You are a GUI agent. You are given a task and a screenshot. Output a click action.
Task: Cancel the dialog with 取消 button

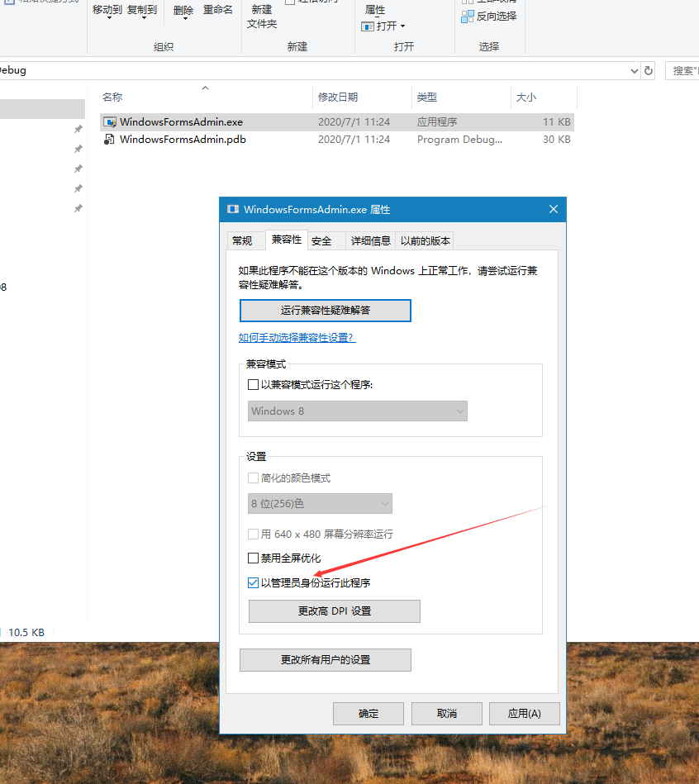tap(447, 714)
